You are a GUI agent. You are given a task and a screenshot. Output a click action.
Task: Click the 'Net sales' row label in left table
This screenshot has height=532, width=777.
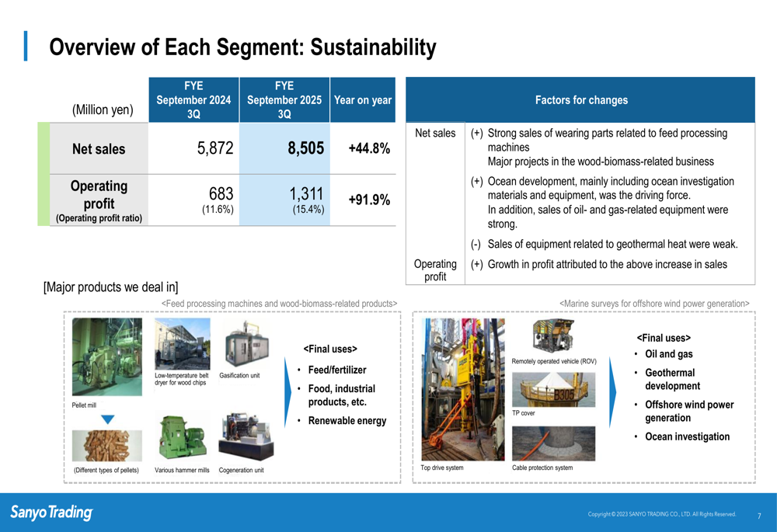pos(99,148)
